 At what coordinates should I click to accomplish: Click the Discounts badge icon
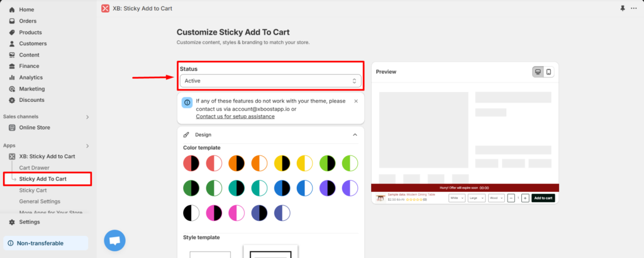[x=12, y=100]
